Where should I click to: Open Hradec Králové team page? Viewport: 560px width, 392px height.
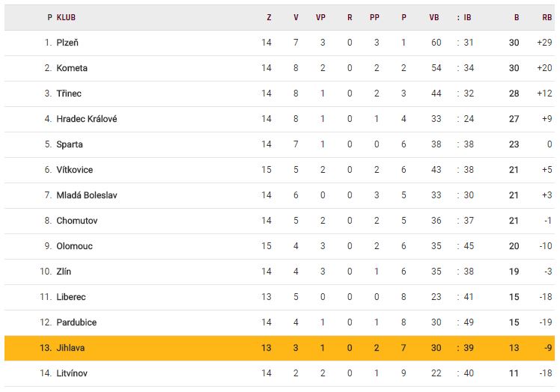point(86,119)
